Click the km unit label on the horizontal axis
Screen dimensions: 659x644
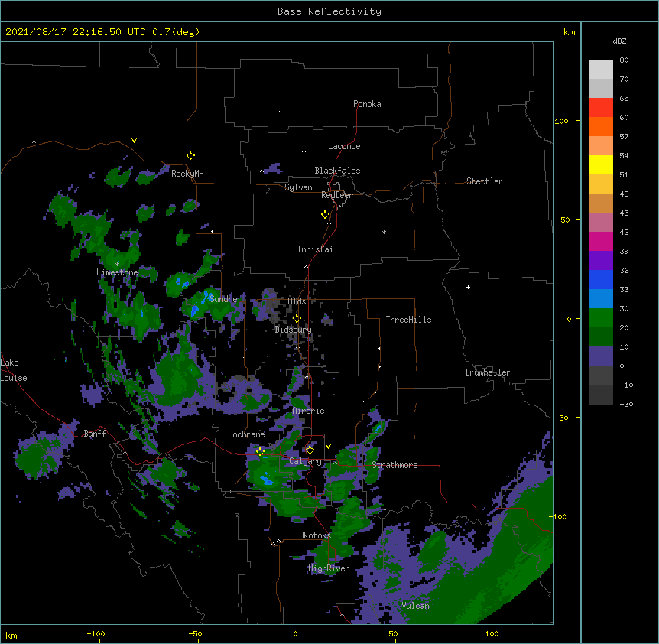11,635
